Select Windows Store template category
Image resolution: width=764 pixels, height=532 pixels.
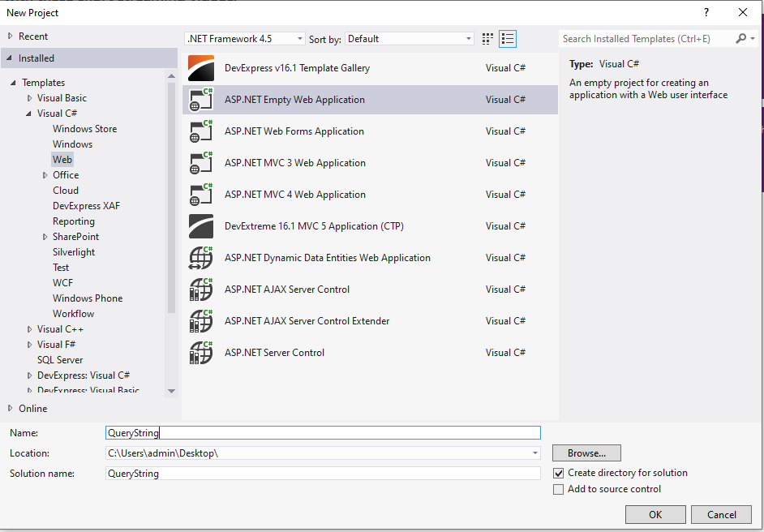click(85, 129)
